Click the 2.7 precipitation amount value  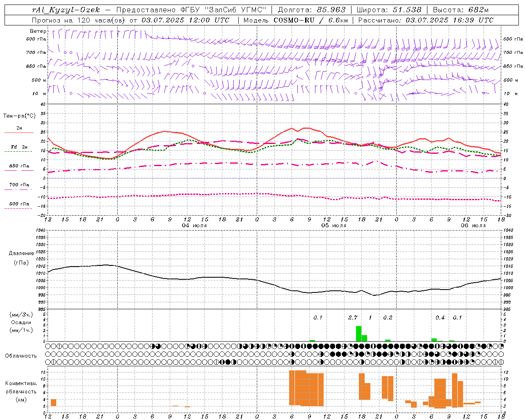point(353,318)
